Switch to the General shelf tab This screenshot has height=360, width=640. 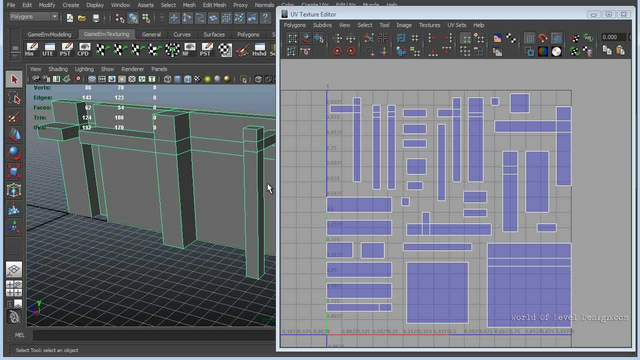(151, 34)
